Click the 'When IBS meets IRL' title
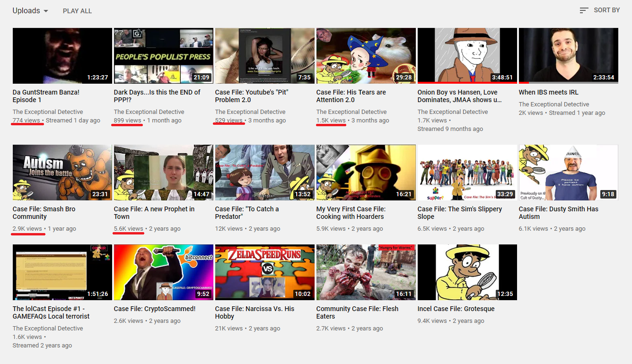632x364 pixels. click(x=549, y=92)
